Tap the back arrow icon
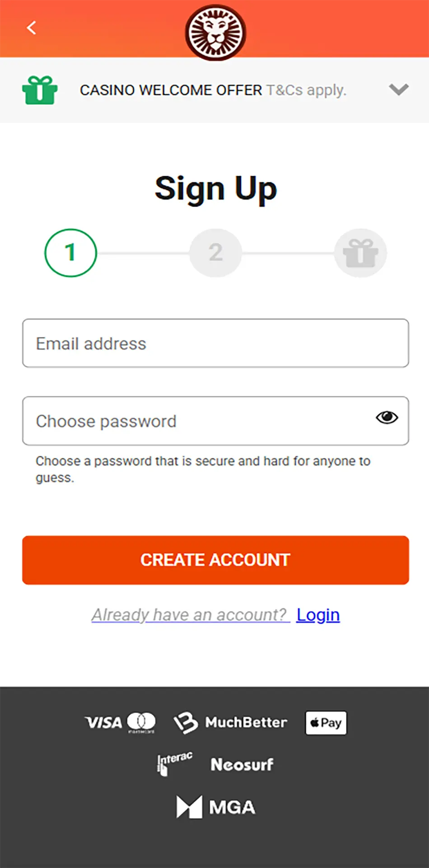Image resolution: width=429 pixels, height=868 pixels. (31, 28)
